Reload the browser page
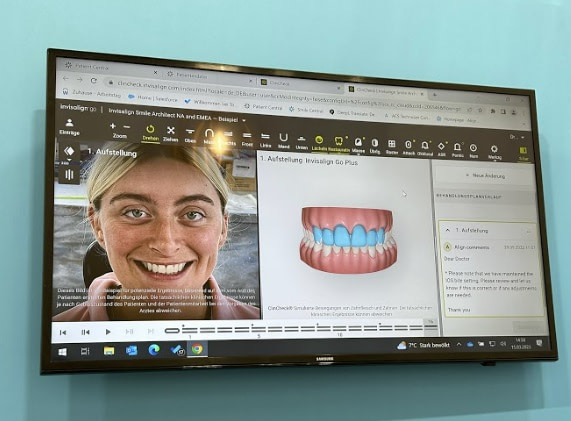571x421 pixels. click(94, 80)
